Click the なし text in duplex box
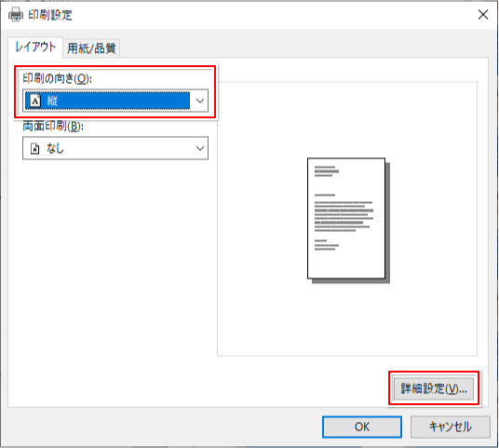The width and height of the screenshot is (499, 448). [x=55, y=148]
